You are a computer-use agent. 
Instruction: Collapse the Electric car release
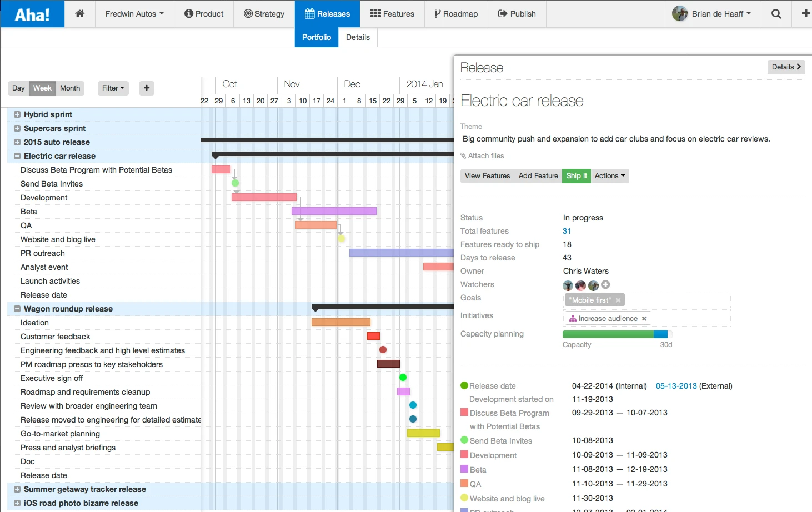pos(17,156)
